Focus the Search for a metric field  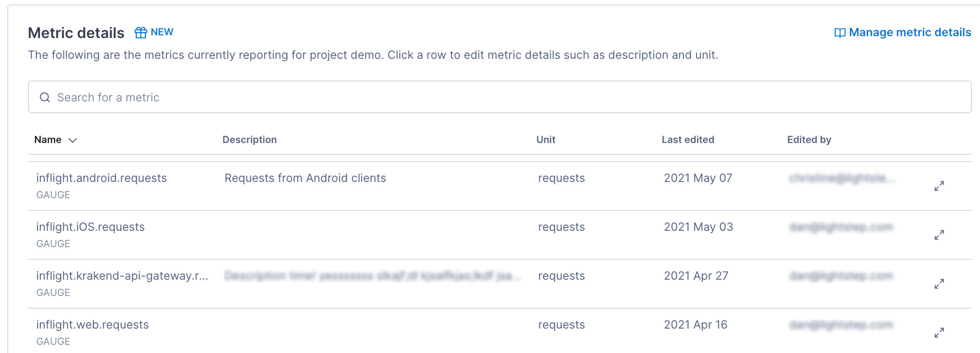(x=498, y=97)
